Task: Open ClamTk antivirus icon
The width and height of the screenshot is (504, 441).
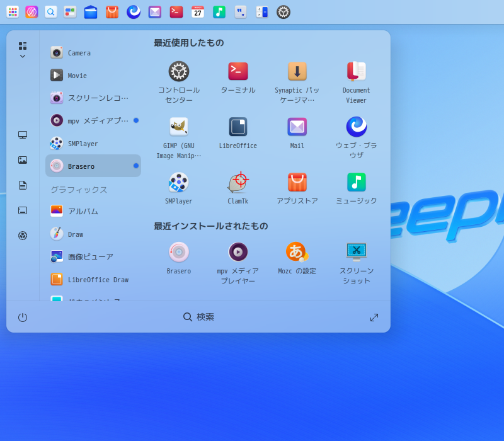Action: tap(238, 182)
